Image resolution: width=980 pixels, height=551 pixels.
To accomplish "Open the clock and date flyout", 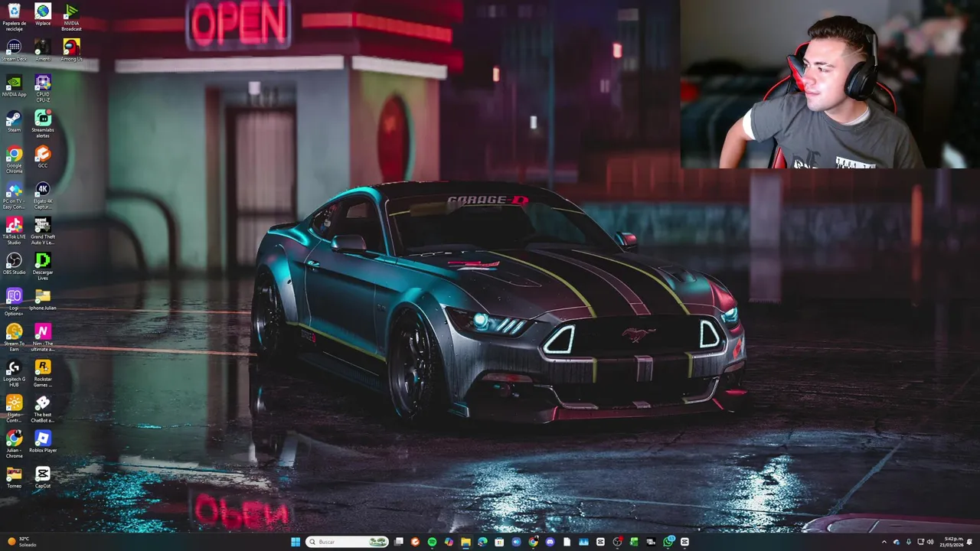I will [x=953, y=542].
